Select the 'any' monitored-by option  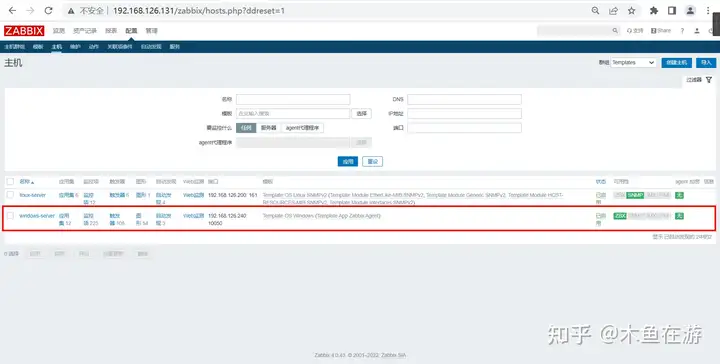246,128
